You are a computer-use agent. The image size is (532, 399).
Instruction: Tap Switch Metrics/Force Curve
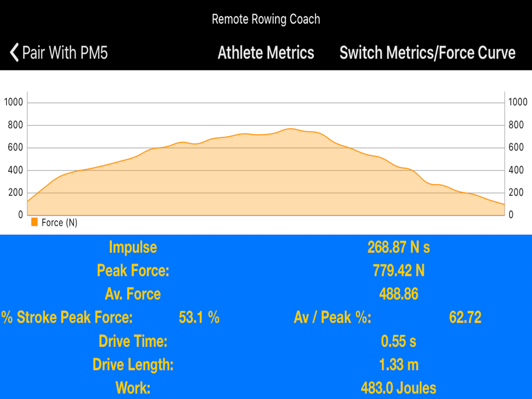(x=428, y=53)
